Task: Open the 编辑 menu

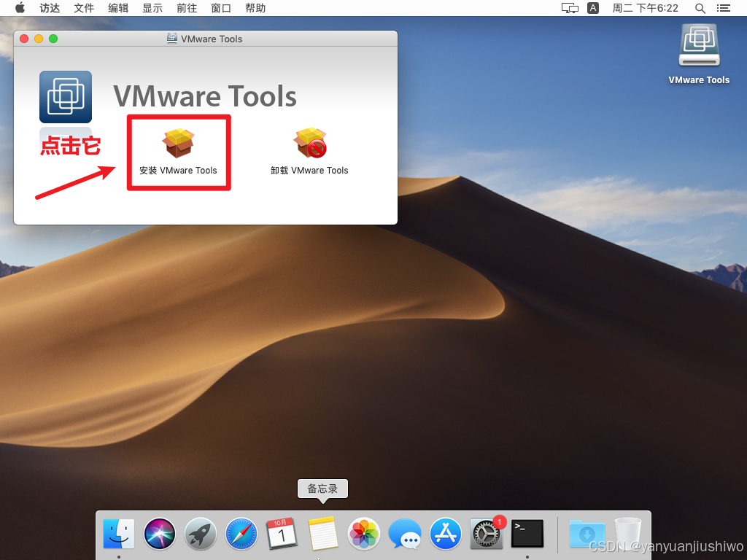Action: (118, 8)
